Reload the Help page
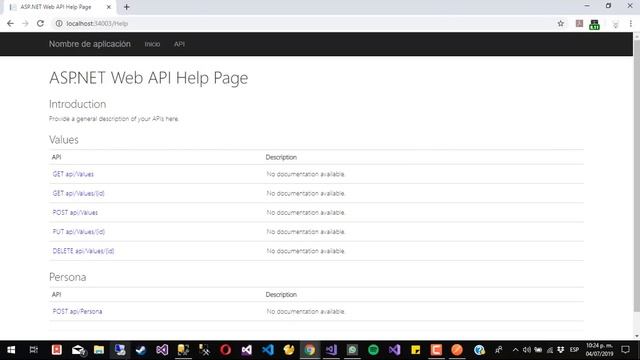Screen dimensions: 640x360 coord(40,24)
